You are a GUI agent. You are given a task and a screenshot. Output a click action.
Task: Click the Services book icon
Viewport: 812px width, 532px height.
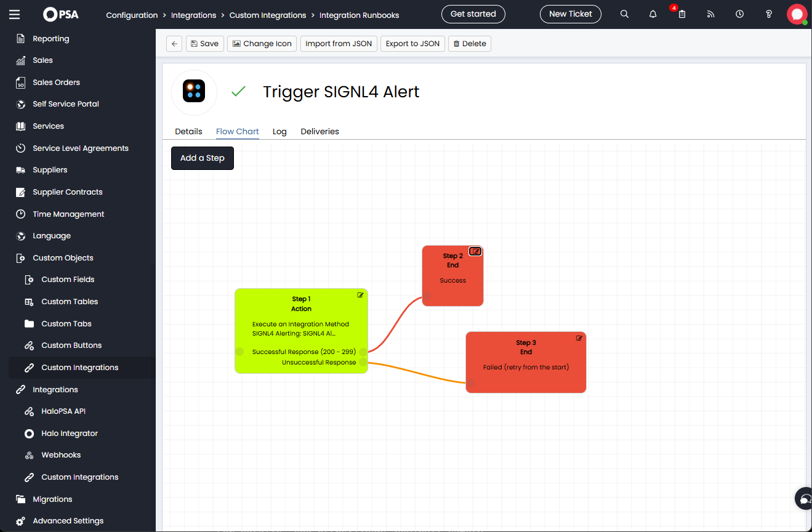click(x=20, y=126)
